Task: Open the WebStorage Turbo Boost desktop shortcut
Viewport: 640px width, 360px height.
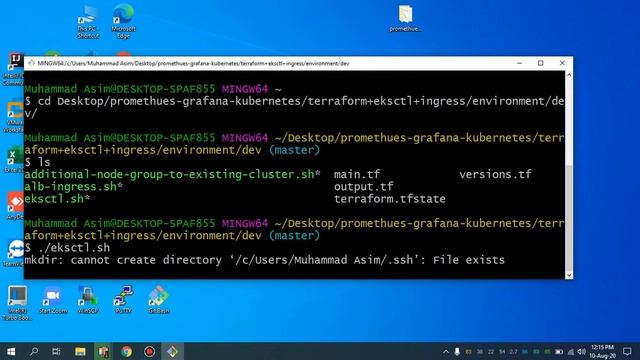Action: tap(17, 303)
